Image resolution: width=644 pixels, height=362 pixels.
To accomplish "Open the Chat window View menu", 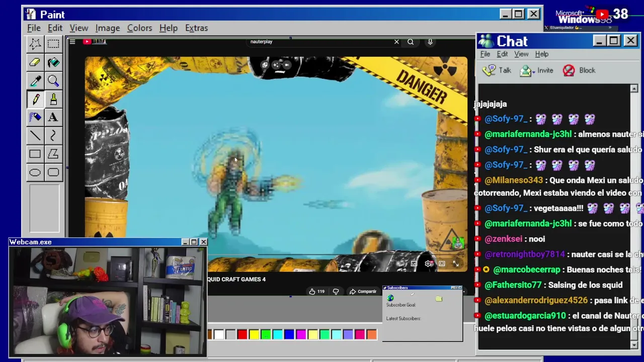I will coord(521,54).
